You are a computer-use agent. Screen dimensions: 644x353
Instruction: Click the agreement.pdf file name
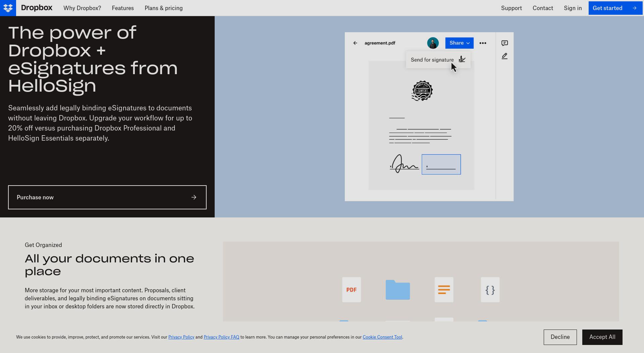tap(380, 43)
